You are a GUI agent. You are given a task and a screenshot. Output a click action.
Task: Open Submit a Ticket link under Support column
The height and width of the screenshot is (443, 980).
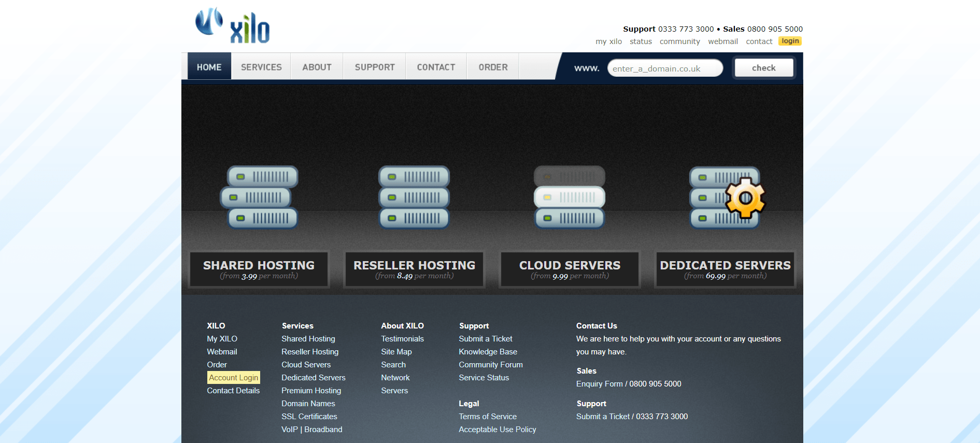click(486, 339)
